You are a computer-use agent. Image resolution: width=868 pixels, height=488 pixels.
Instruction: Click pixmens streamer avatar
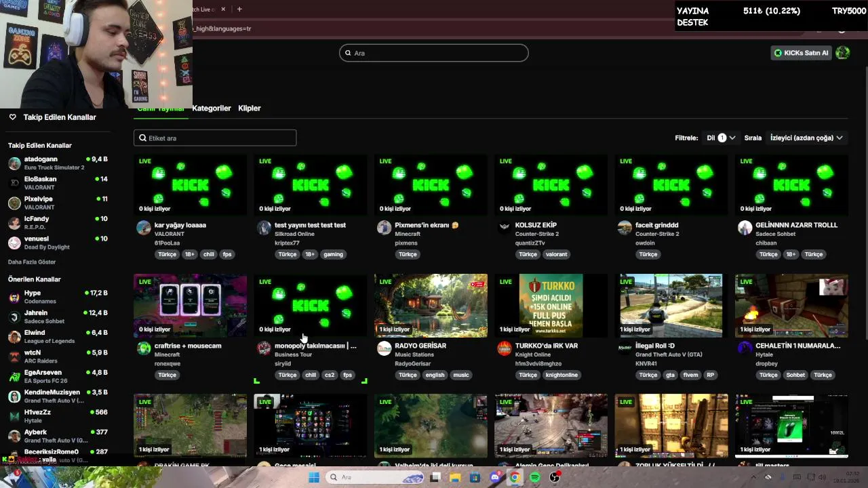point(384,228)
